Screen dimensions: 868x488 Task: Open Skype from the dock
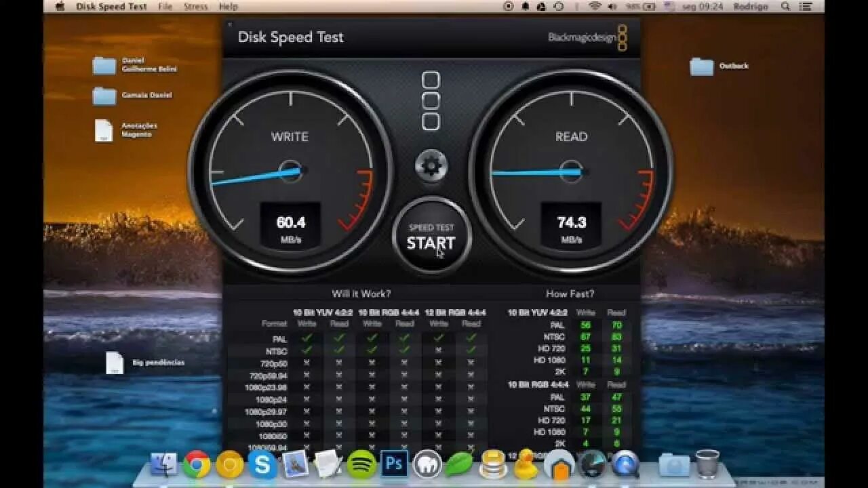tap(262, 464)
